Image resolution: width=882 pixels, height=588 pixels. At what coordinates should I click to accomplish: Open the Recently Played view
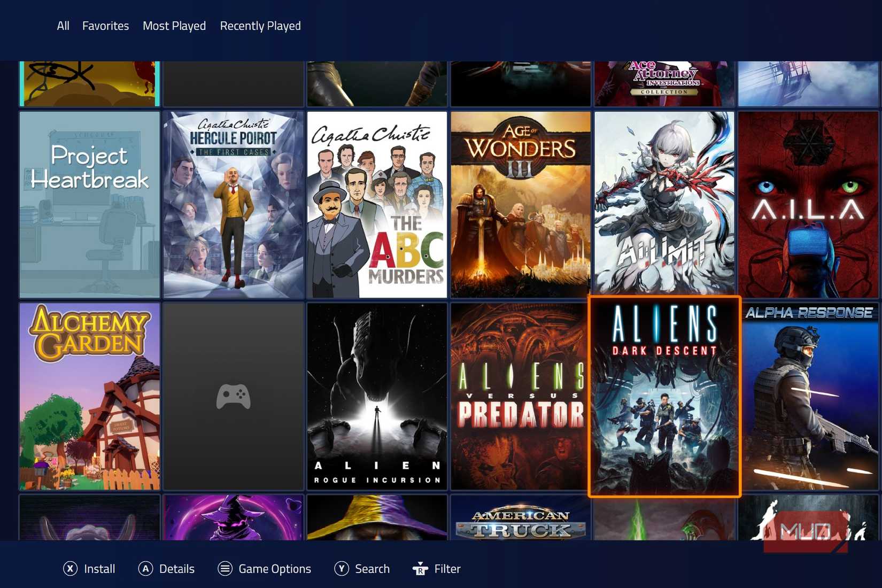click(x=260, y=25)
